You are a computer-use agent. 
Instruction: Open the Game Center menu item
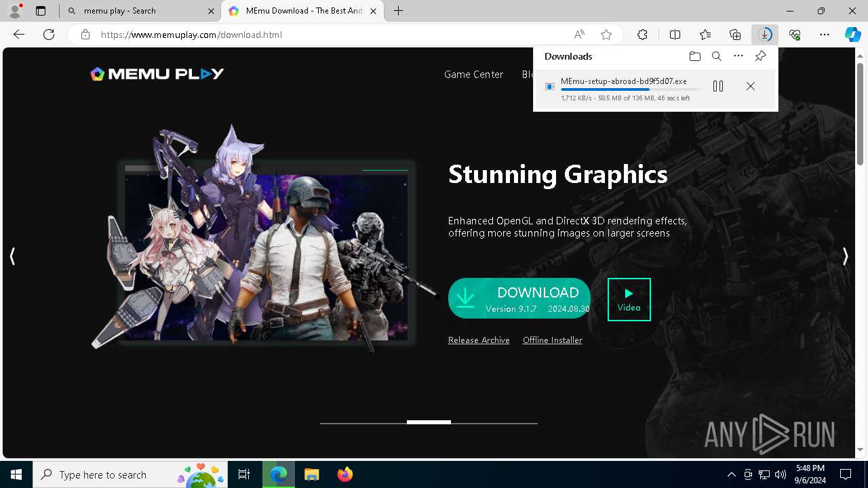point(473,75)
